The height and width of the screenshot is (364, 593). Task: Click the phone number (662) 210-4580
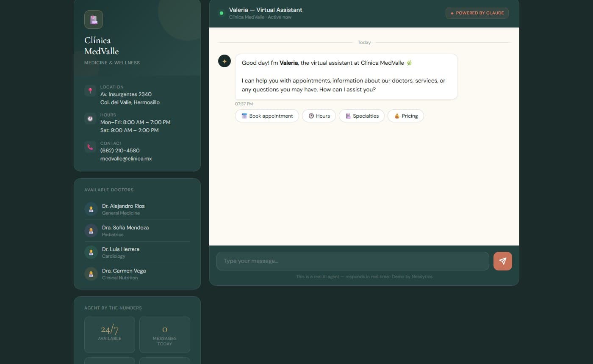coord(120,151)
